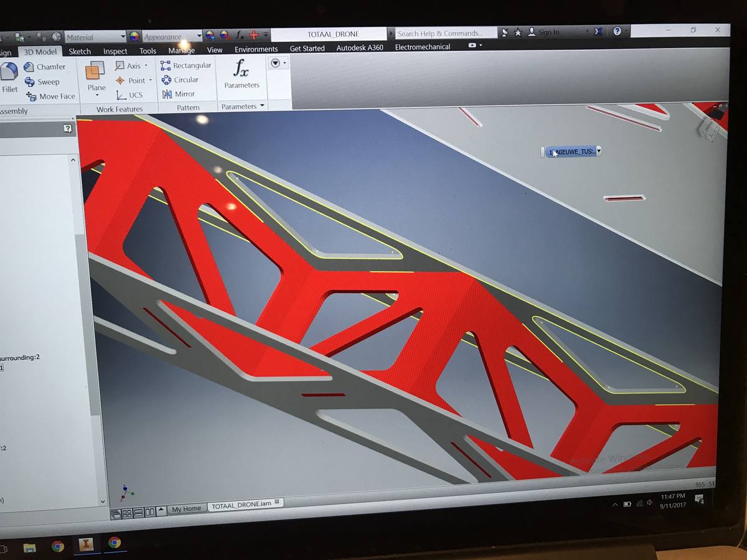The width and height of the screenshot is (747, 560).
Task: Select the Mirror pattern tool
Action: click(178, 94)
